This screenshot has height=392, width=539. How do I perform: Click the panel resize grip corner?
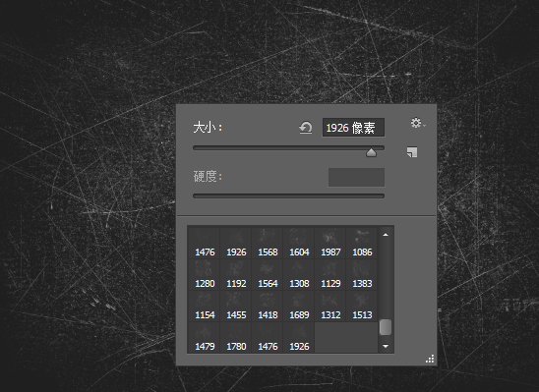point(430,359)
